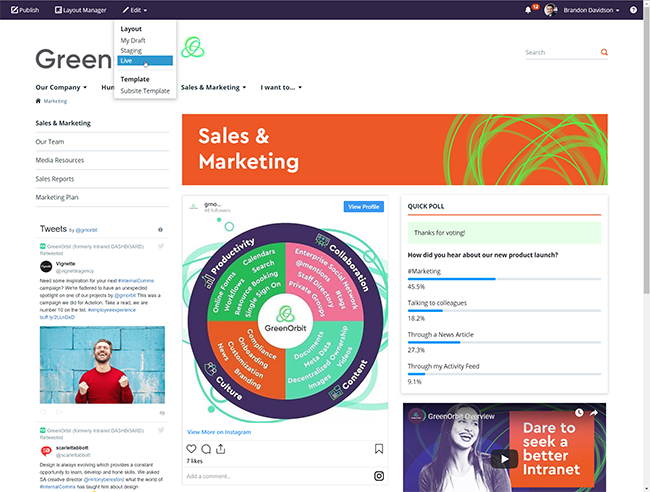Open the #InternalComms hashtag in Vignette tweet
The width and height of the screenshot is (650, 492).
[136, 281]
